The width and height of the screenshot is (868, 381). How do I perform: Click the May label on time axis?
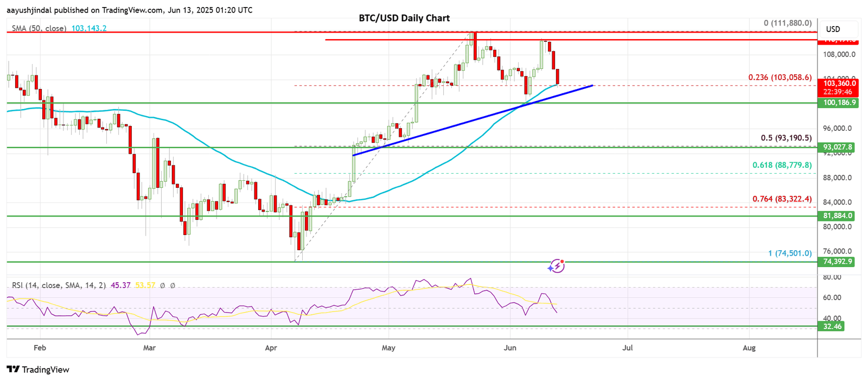[388, 348]
